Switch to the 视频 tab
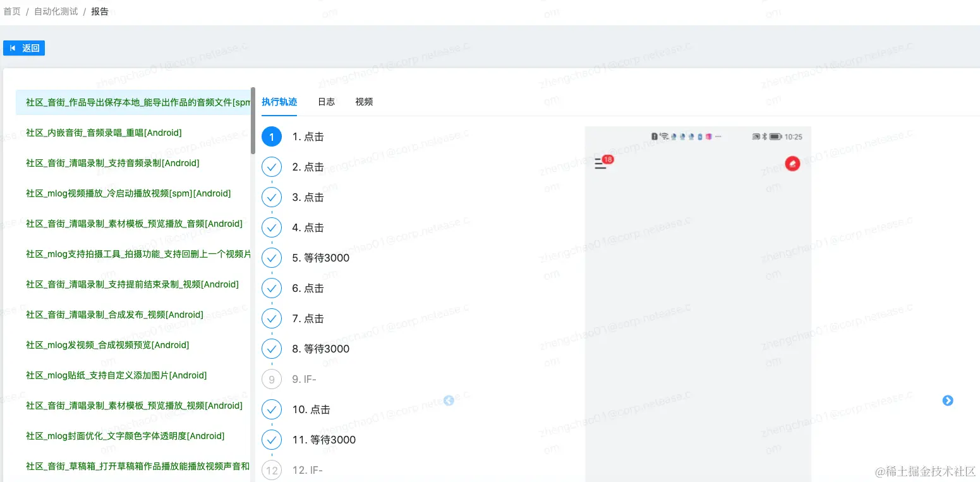980x482 pixels. 364,102
